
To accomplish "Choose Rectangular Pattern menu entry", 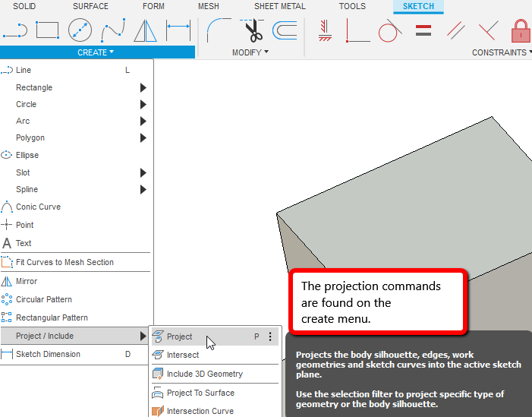I will 75,317.
